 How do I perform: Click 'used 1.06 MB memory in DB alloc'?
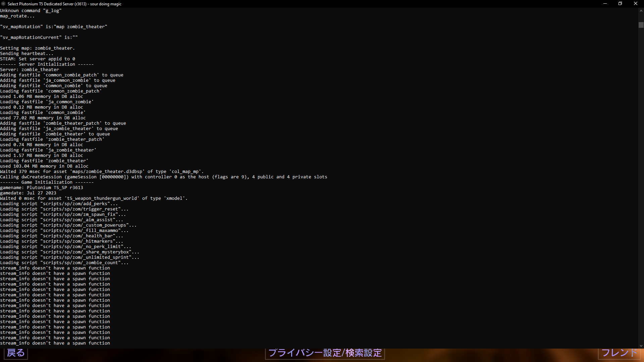(42, 97)
